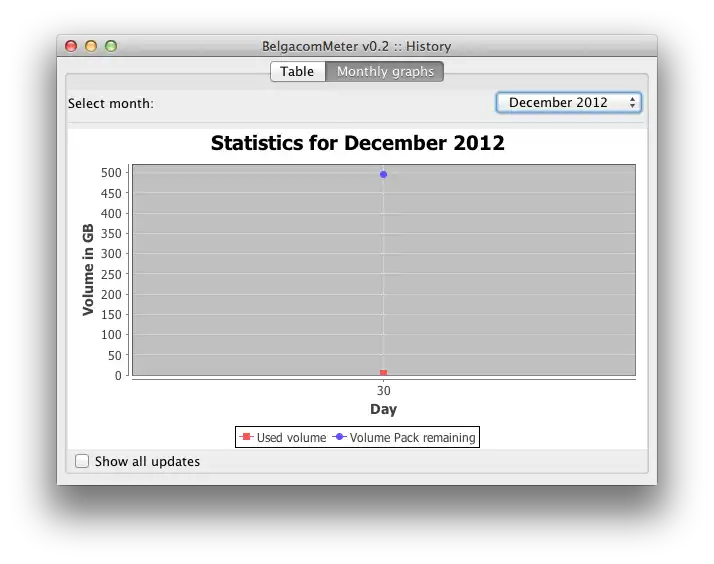Click the 500 value on volume axis
Viewport: 714px width, 564px height.
click(112, 173)
